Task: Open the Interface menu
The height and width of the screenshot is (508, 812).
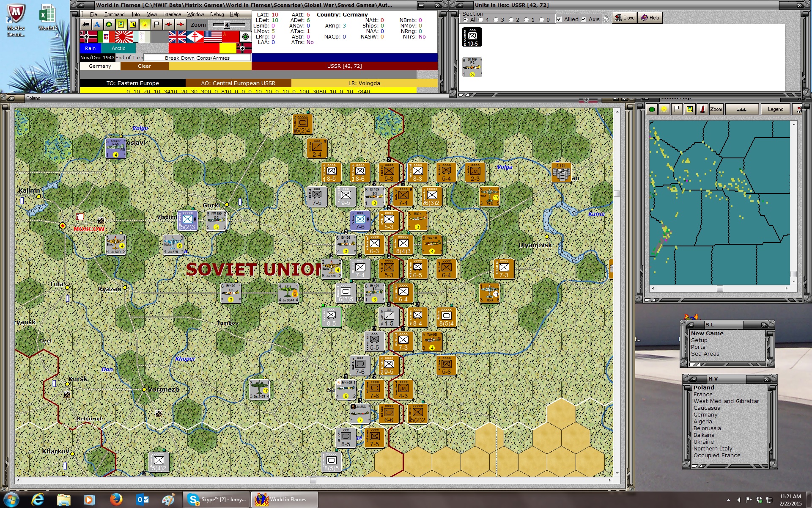Action: tap(172, 14)
